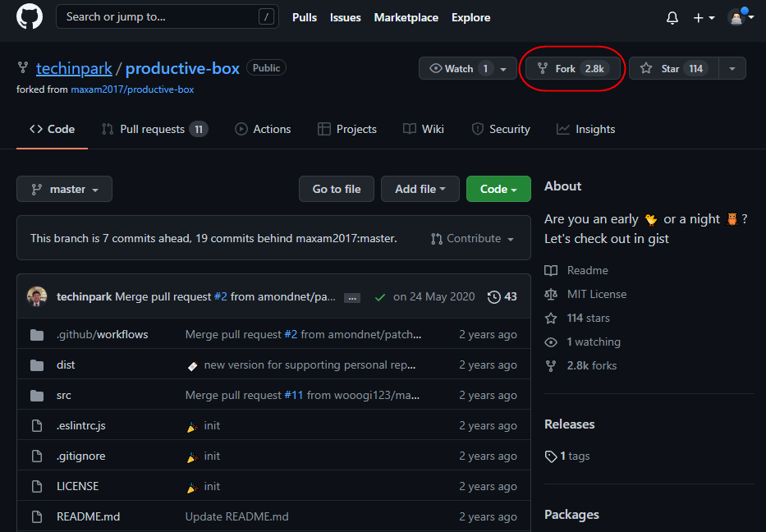This screenshot has width=766, height=532.
Task: Open Issues in the top navigation
Action: (345, 17)
